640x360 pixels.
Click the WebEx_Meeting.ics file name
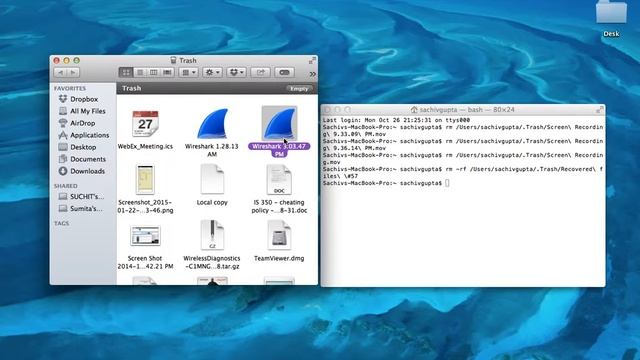coord(145,147)
